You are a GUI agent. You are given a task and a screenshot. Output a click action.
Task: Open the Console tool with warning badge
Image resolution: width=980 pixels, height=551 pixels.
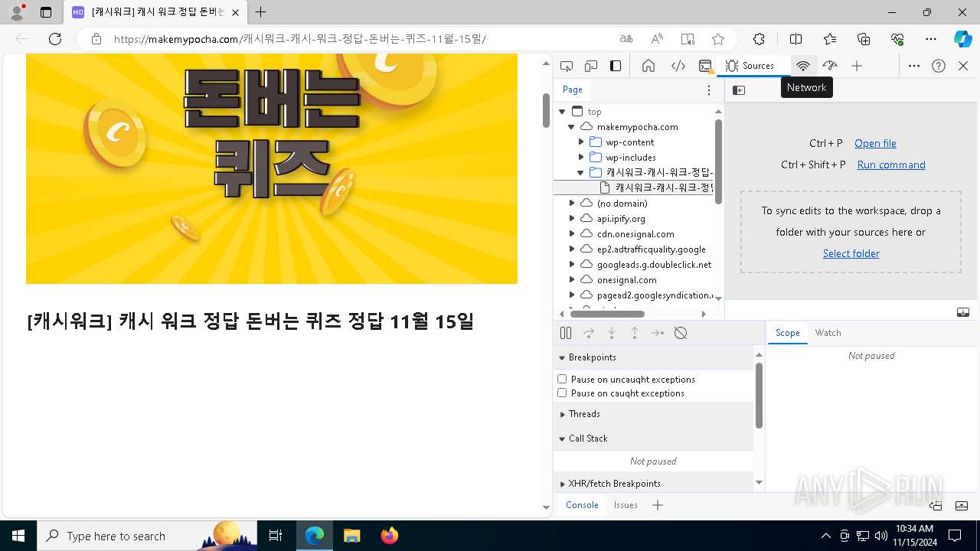[x=706, y=66]
